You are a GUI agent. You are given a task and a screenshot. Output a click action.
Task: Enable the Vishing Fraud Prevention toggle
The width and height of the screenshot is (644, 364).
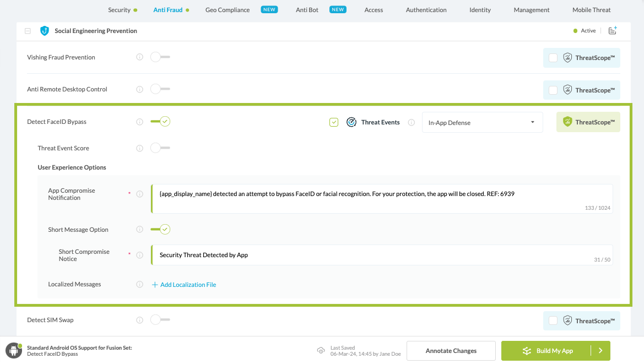click(160, 57)
